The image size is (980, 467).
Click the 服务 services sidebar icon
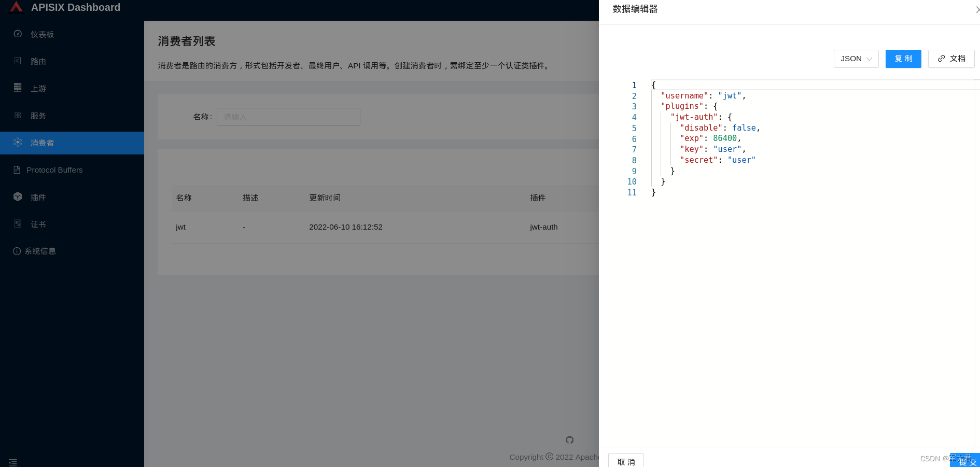point(18,116)
